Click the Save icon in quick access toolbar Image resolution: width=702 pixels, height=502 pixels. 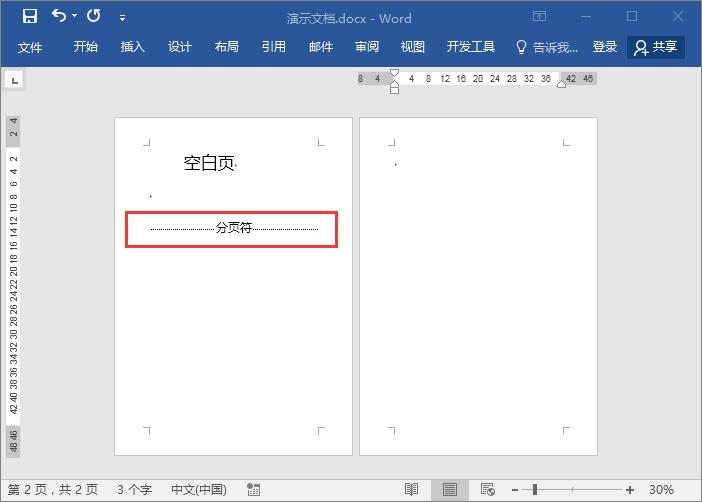coord(30,16)
